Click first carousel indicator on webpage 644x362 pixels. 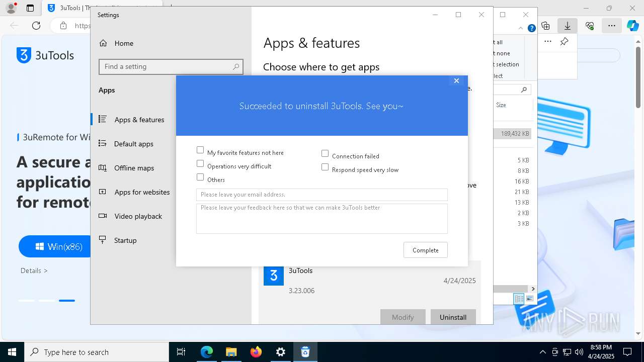(x=27, y=301)
